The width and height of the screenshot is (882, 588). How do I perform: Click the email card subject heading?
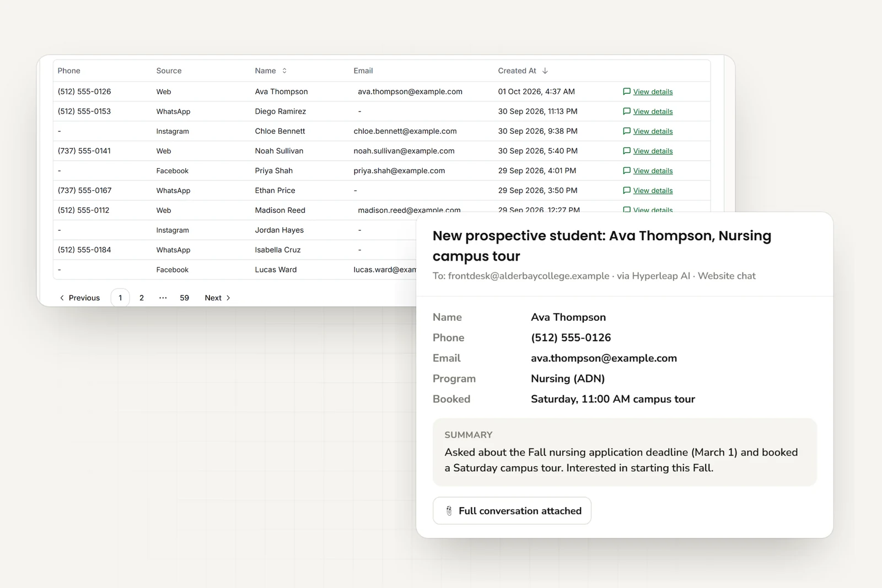pos(602,246)
